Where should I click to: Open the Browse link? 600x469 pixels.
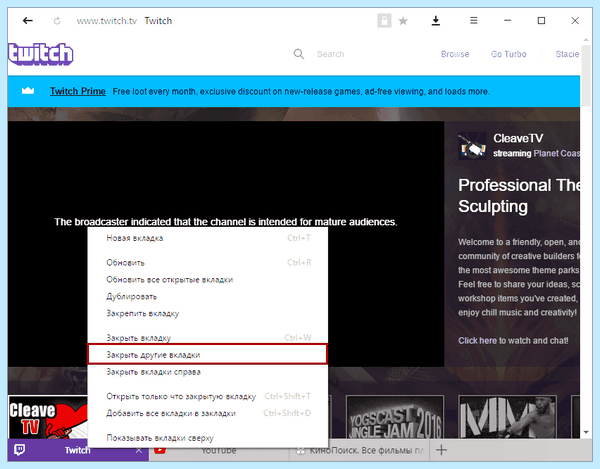click(x=455, y=54)
